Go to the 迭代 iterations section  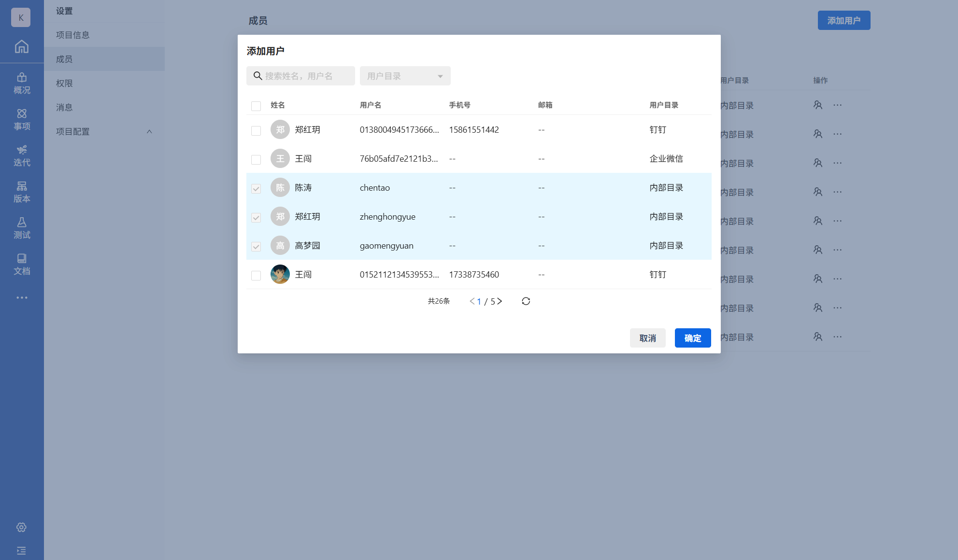point(22,155)
